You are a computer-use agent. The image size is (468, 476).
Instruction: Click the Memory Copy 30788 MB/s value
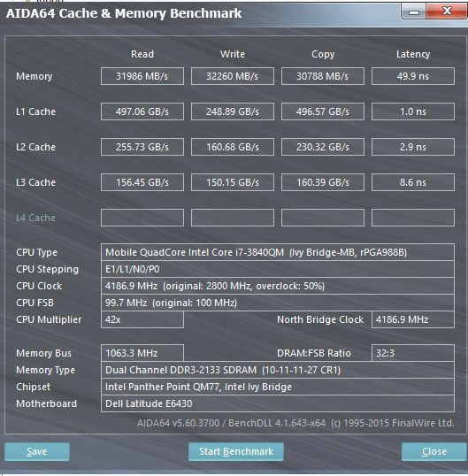click(322, 76)
